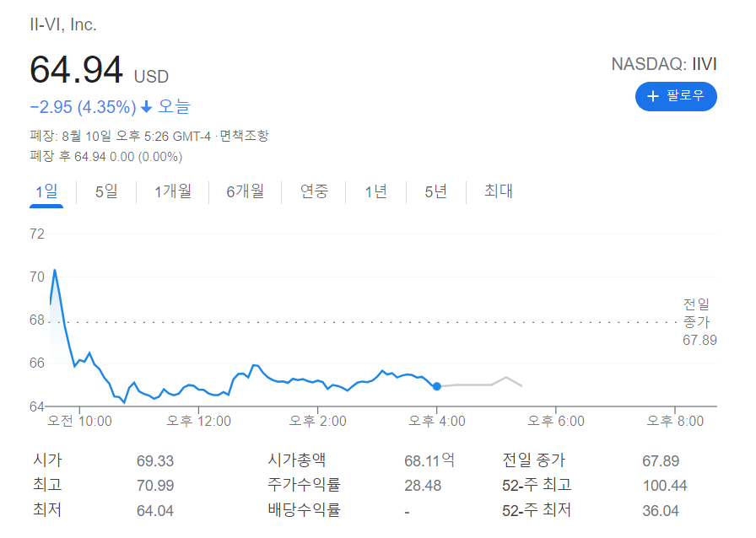756x538 pixels.
Task: Switch to the 5일 chart tab
Action: [106, 192]
